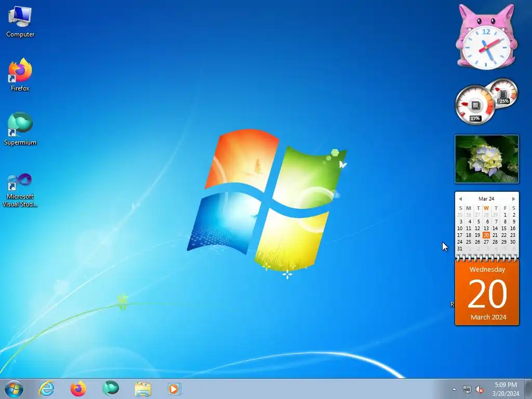The image size is (532, 399).
Task: Click the Show desktop button strip
Action: click(528, 389)
